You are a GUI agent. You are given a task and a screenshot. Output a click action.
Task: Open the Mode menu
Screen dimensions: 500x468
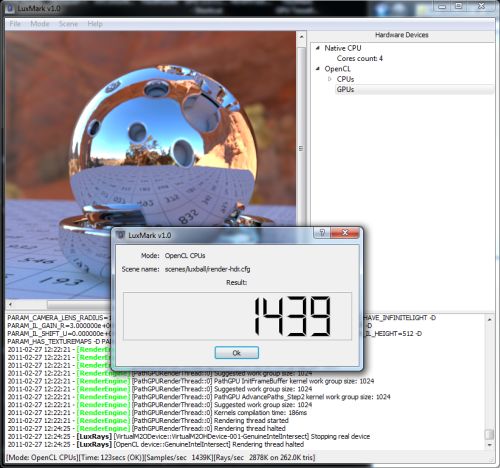point(40,24)
